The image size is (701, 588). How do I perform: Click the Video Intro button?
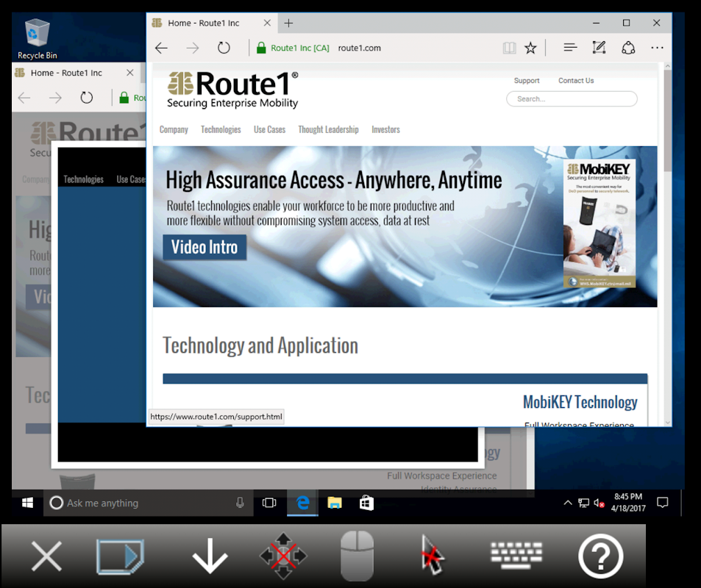pyautogui.click(x=204, y=247)
